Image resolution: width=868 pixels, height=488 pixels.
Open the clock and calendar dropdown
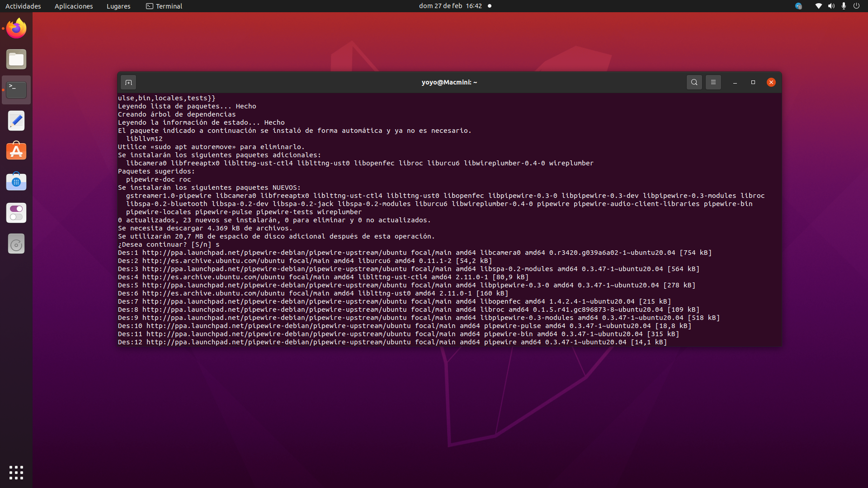(450, 6)
